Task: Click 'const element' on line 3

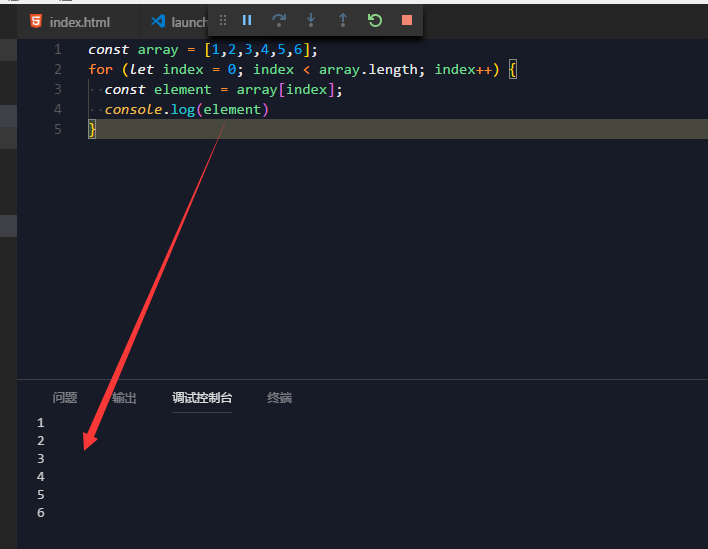Action: pyautogui.click(x=158, y=90)
